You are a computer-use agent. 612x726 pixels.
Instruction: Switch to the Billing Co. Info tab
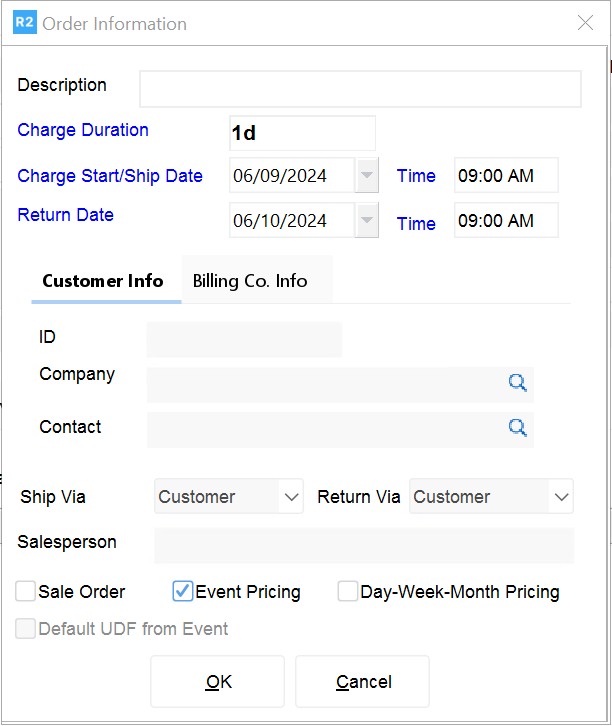pyautogui.click(x=250, y=281)
